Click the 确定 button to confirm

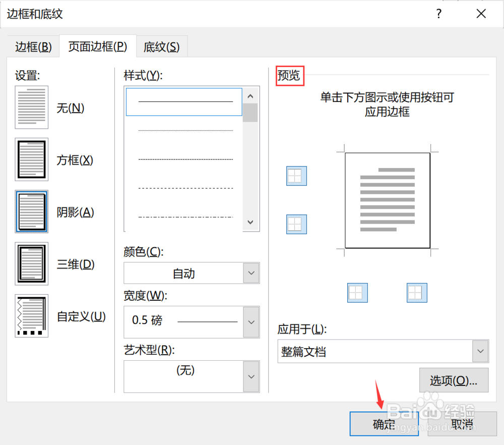click(x=384, y=424)
